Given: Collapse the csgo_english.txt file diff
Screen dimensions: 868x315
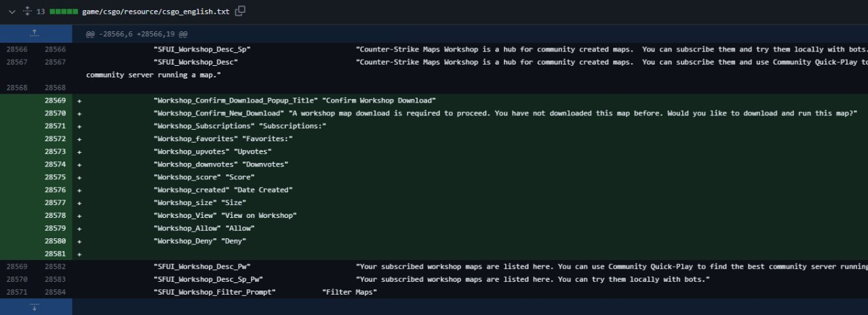Looking at the screenshot, I should [12, 12].
